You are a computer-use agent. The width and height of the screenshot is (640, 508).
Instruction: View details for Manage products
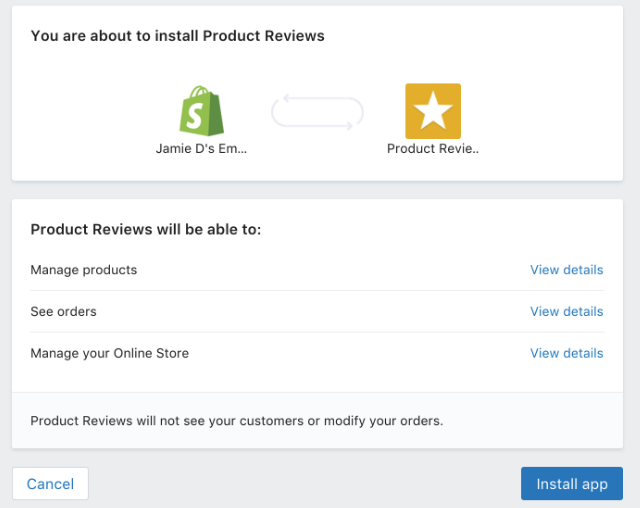[x=567, y=270]
